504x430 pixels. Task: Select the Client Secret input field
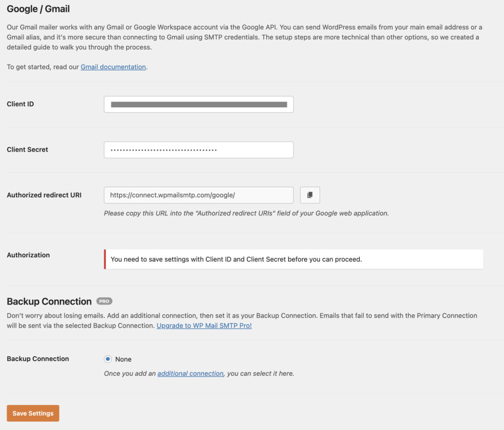(198, 150)
